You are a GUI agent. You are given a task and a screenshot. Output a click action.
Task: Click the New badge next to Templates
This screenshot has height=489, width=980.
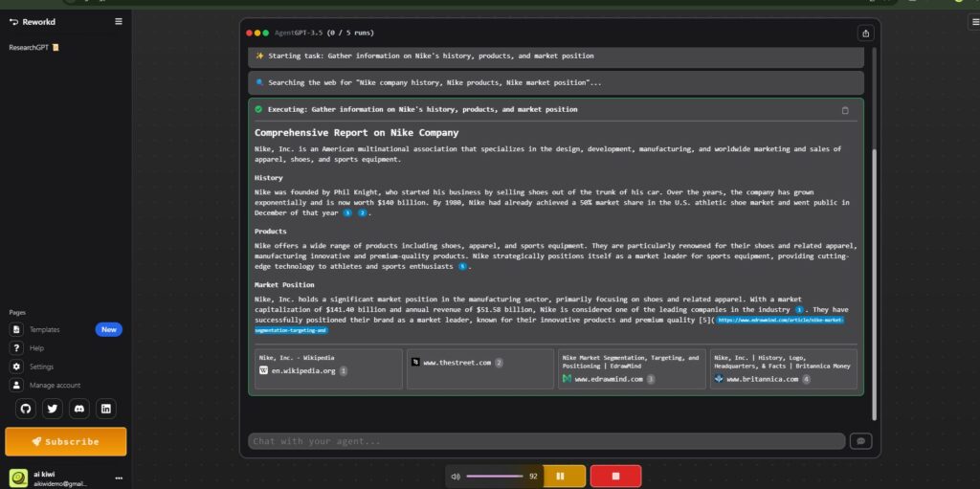[109, 329]
